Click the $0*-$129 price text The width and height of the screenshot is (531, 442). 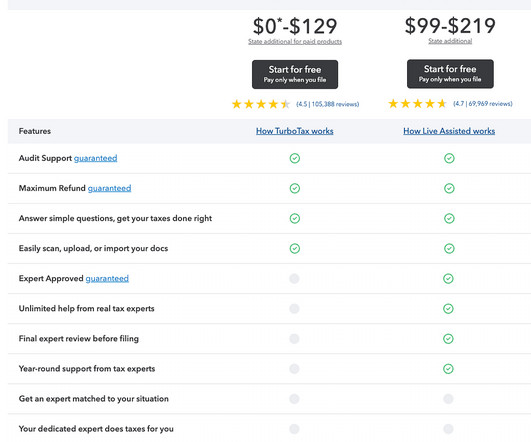[295, 26]
